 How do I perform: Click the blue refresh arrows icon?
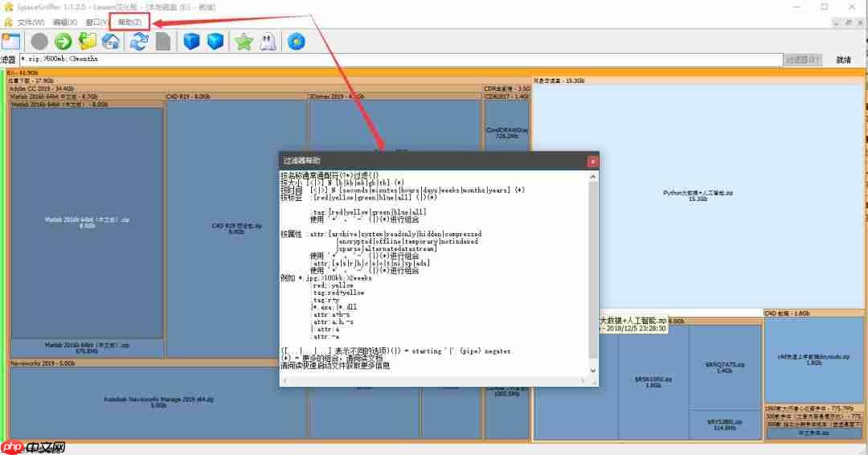pyautogui.click(x=139, y=42)
